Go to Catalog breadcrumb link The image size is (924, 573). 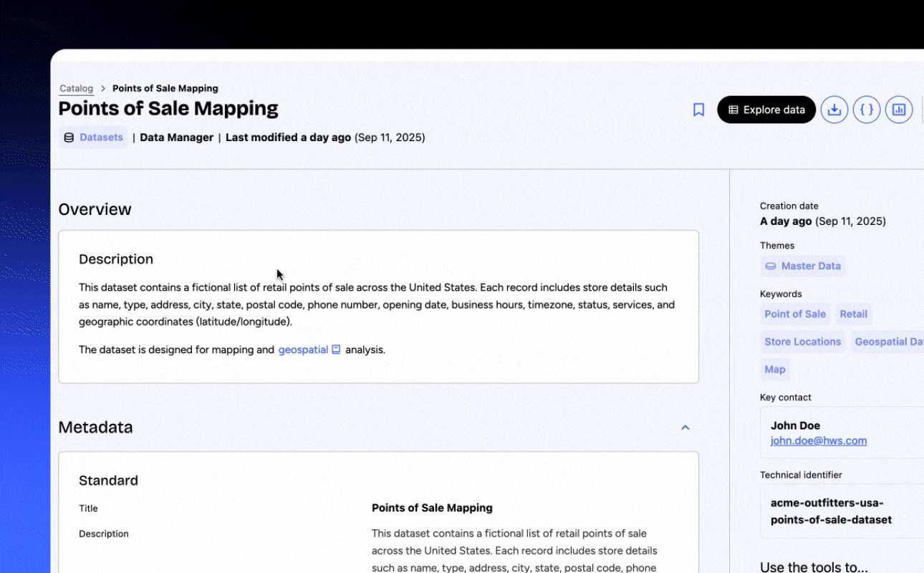coord(76,89)
